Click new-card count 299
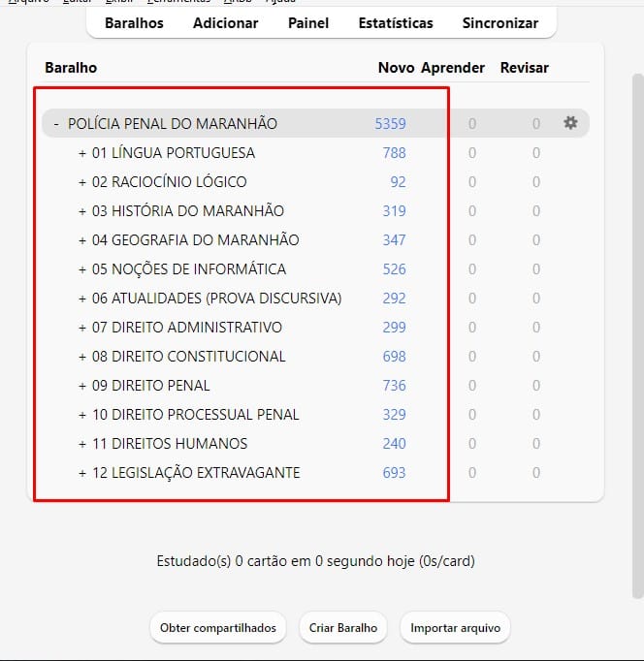Screen dimensions: 644x661 tap(394, 328)
